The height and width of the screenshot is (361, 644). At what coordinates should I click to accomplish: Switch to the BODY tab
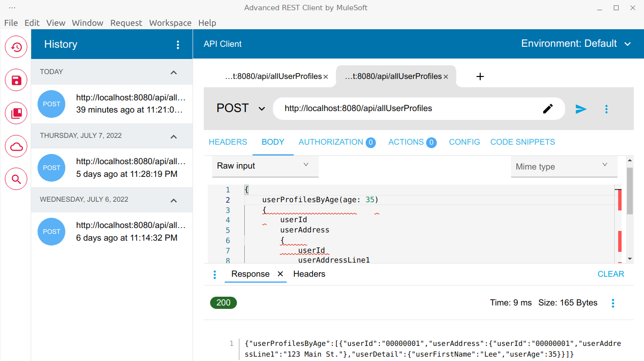click(273, 142)
